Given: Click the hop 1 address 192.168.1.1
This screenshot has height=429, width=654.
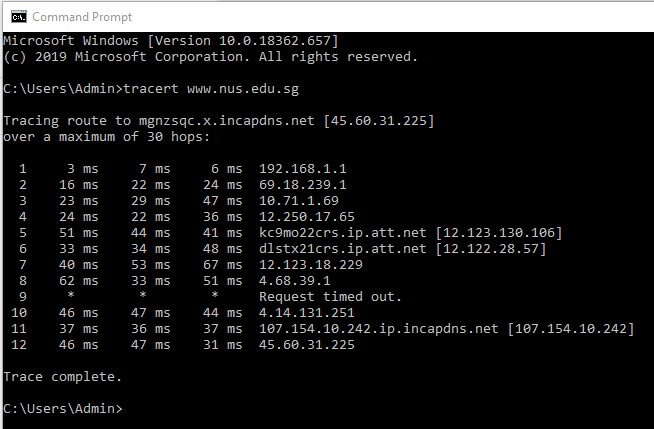Looking at the screenshot, I should 303,168.
